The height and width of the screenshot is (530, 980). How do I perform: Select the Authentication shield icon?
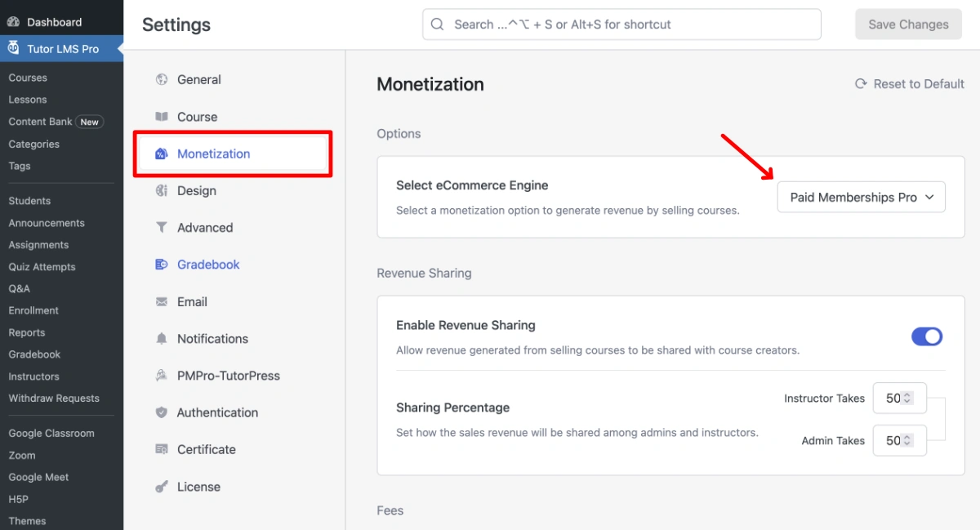(162, 412)
